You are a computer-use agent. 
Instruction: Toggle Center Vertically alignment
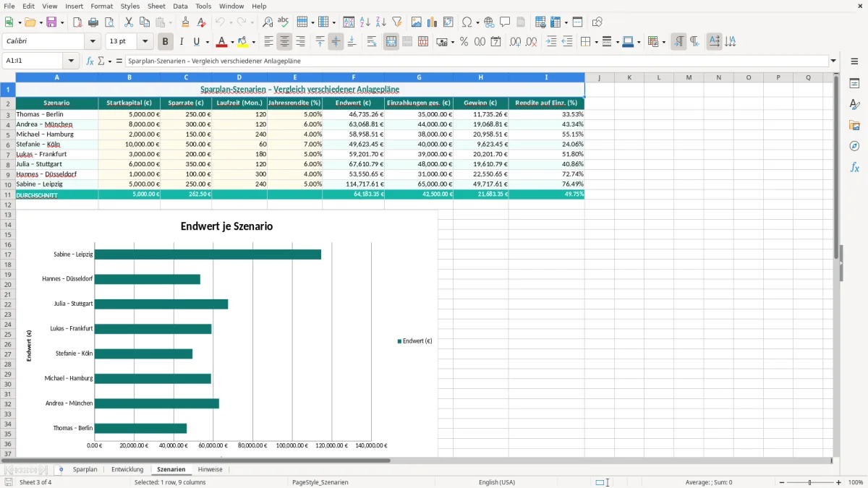click(x=336, y=42)
